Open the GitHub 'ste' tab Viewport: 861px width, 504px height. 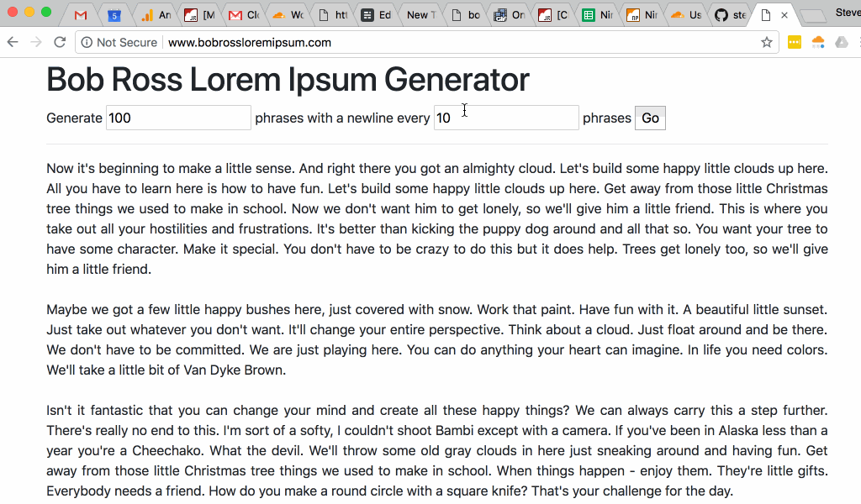732,15
